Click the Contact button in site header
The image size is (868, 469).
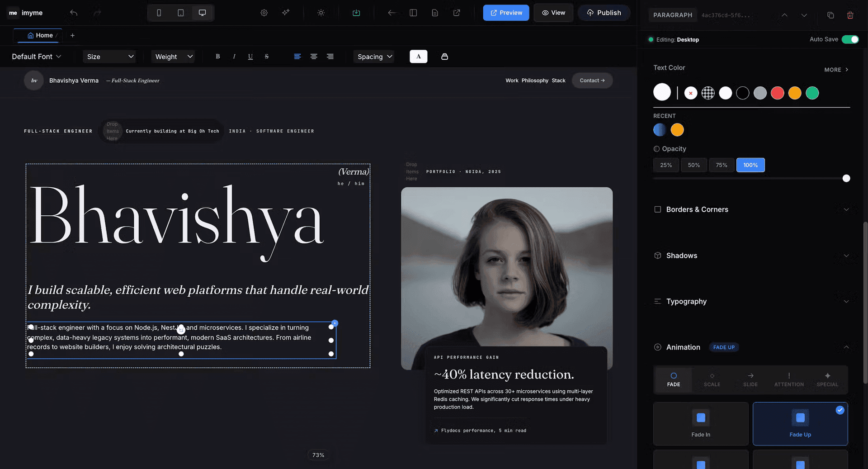[x=592, y=81]
